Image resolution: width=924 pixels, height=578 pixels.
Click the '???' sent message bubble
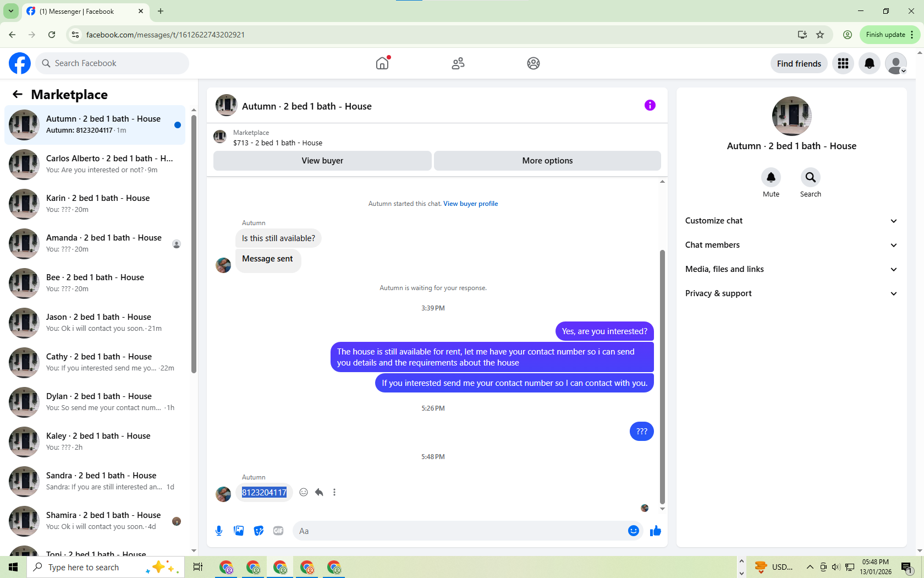[641, 432]
